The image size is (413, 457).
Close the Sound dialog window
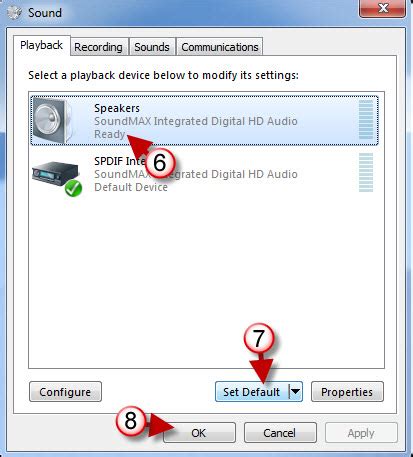(x=382, y=8)
